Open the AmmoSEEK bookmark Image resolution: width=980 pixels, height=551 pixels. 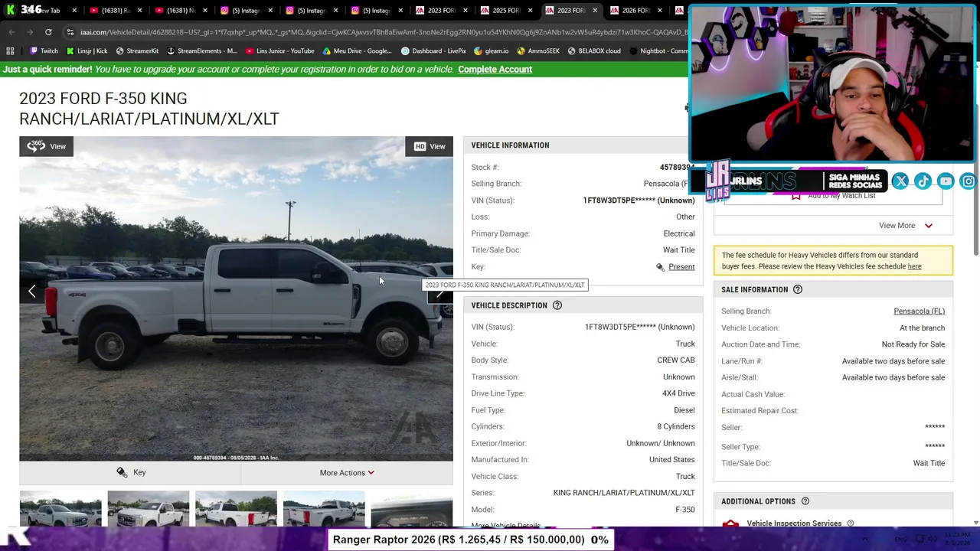click(538, 51)
